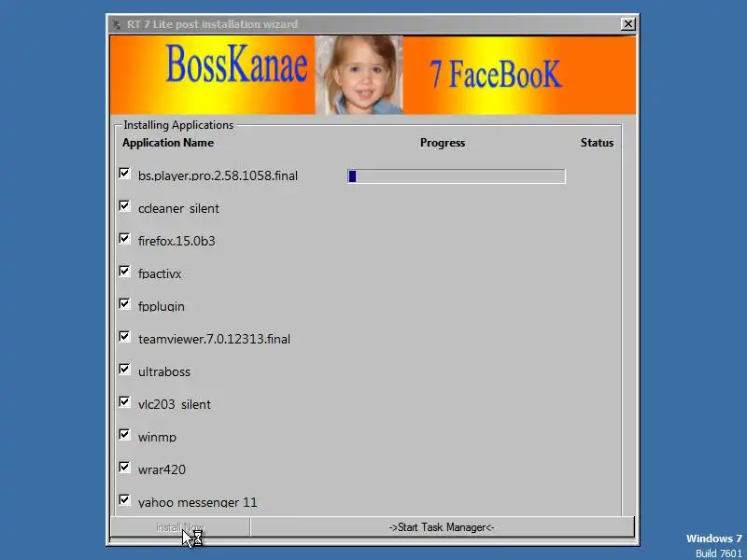This screenshot has width=747, height=560.
Task: Select the fpactivx label
Action: 160,273
